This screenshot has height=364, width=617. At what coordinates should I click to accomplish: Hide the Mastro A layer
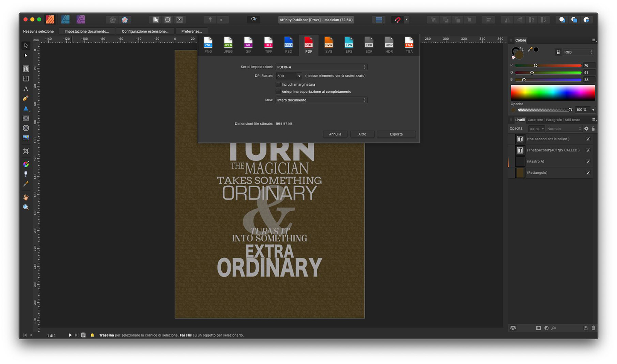click(x=588, y=161)
